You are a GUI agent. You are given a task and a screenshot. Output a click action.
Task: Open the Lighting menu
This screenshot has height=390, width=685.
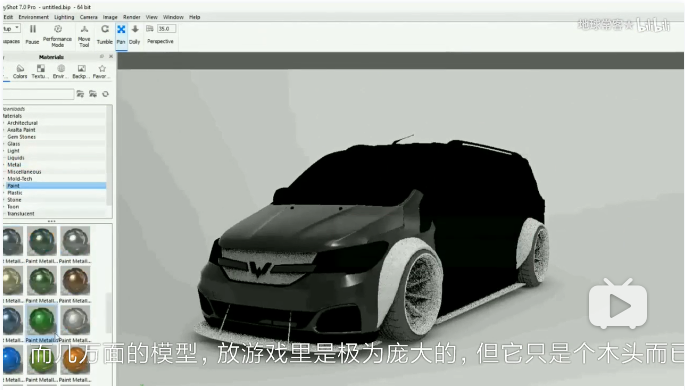[x=64, y=17]
